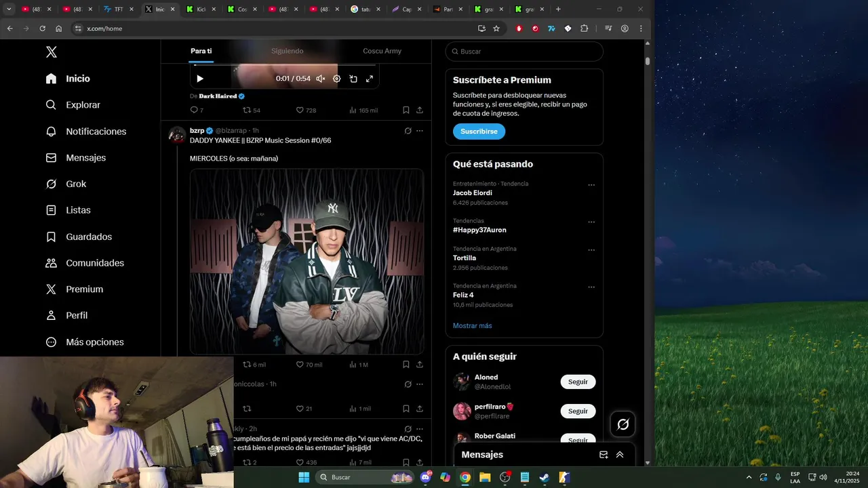The width and height of the screenshot is (868, 488).
Task: Open the #Happy37Auron trend
Action: [479, 230]
